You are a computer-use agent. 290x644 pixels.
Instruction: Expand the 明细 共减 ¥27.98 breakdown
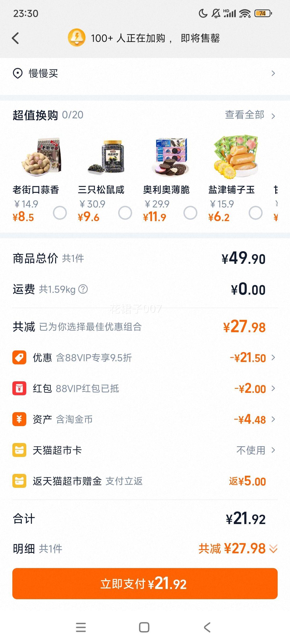(238, 548)
